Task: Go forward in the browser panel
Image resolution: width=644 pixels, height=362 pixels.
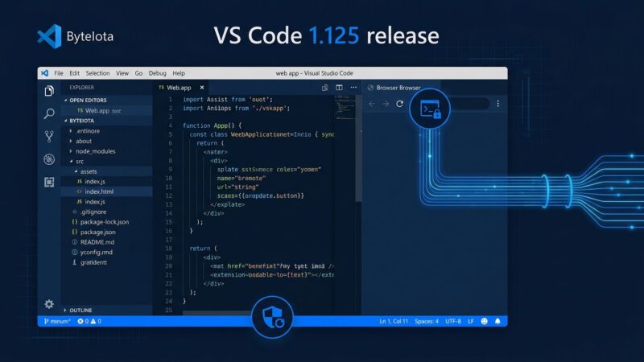Action: point(386,104)
